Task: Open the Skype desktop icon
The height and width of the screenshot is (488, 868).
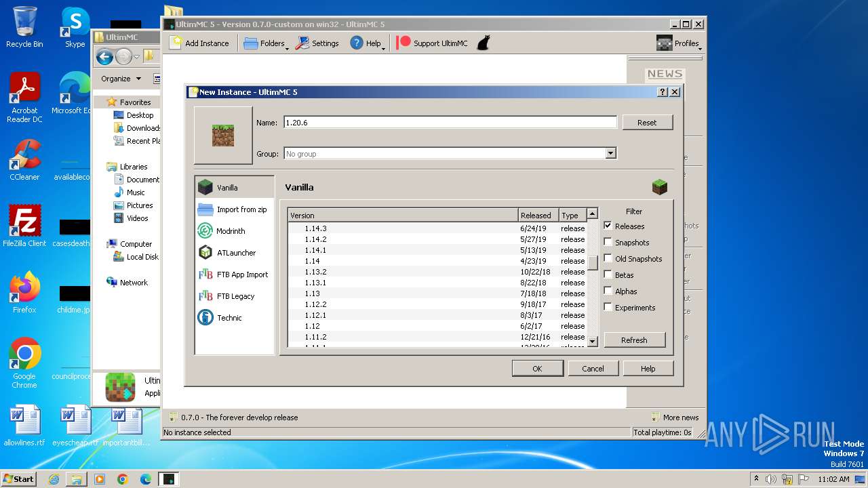Action: pos(75,27)
